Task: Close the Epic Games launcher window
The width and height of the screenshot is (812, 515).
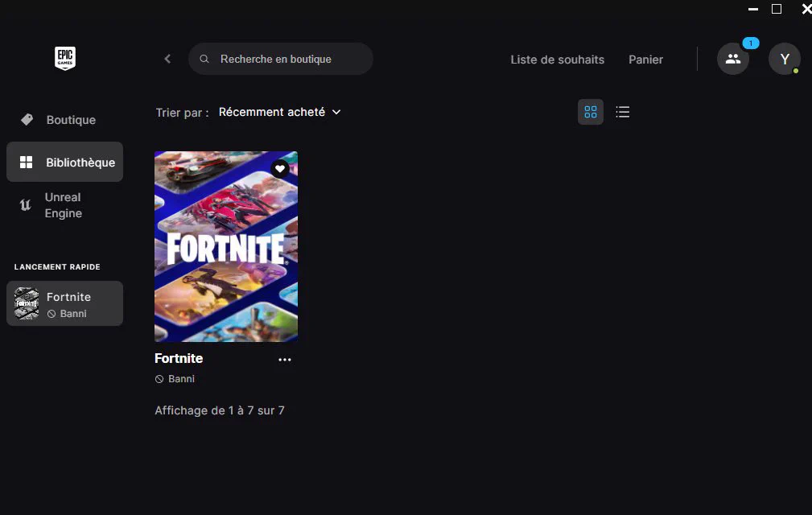Action: pyautogui.click(x=806, y=9)
